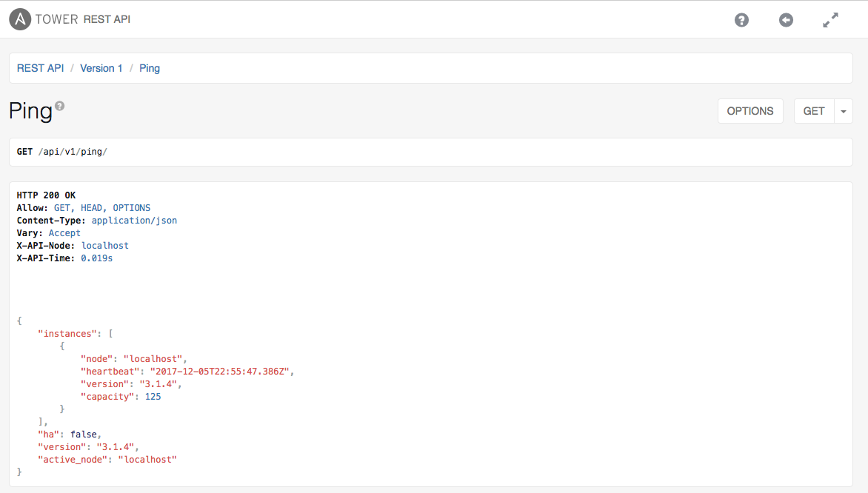This screenshot has width=868, height=493.
Task: Click the back arrow icon in header
Action: click(786, 21)
